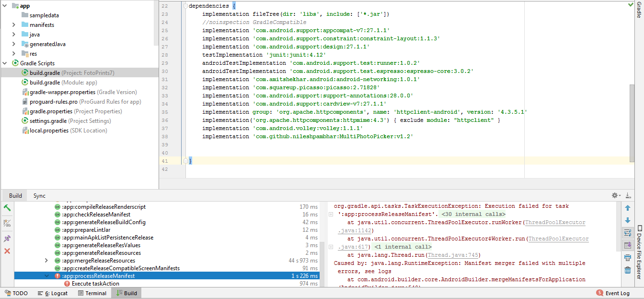Toggle soft-wrap in the console output
The width and height of the screenshot is (644, 299).
(628, 233)
